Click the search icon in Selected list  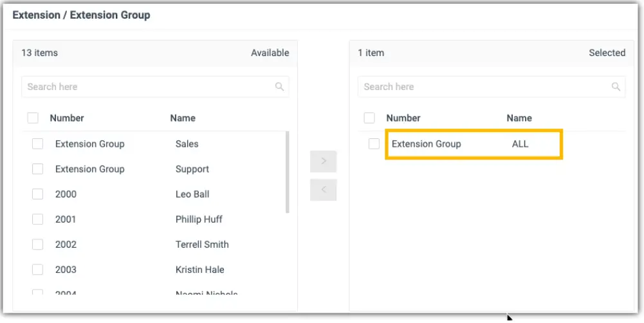[x=616, y=87]
